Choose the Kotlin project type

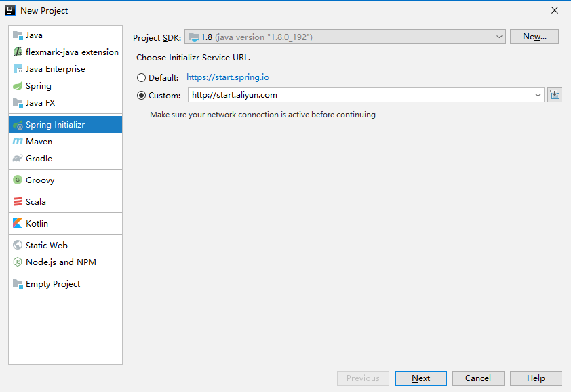point(65,223)
